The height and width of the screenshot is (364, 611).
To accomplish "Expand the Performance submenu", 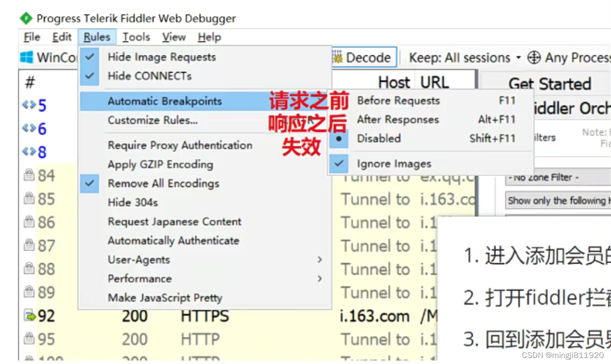I will coord(205,279).
